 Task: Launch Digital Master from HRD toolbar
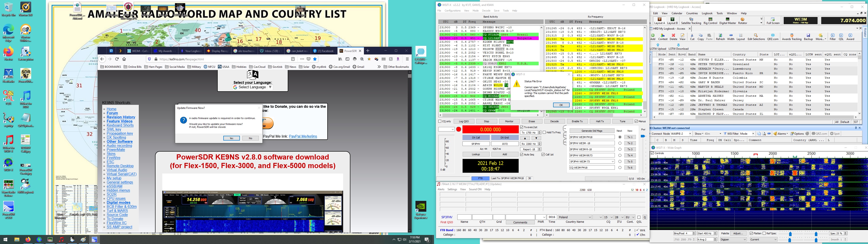(727, 21)
